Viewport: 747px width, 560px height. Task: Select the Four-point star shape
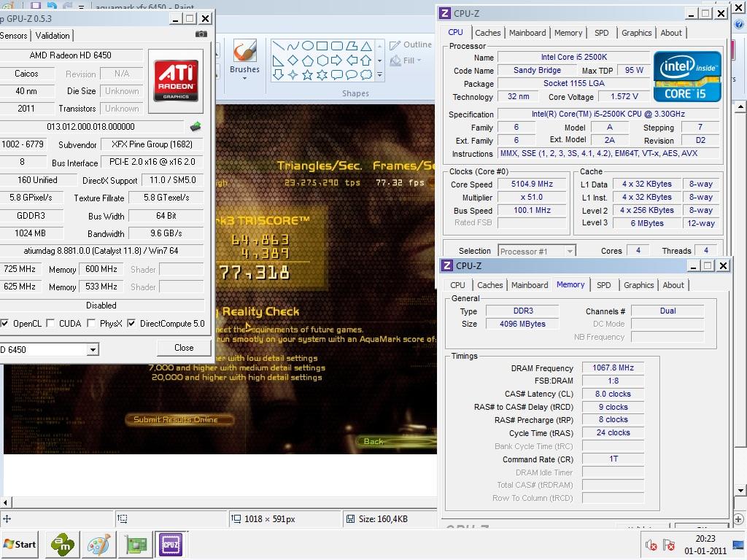293,75
